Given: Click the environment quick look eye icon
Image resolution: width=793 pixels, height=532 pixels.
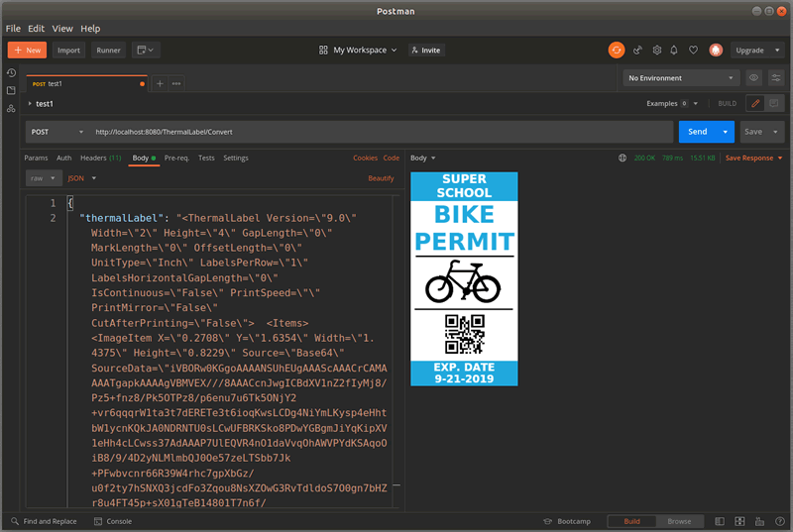Looking at the screenshot, I should click(754, 77).
